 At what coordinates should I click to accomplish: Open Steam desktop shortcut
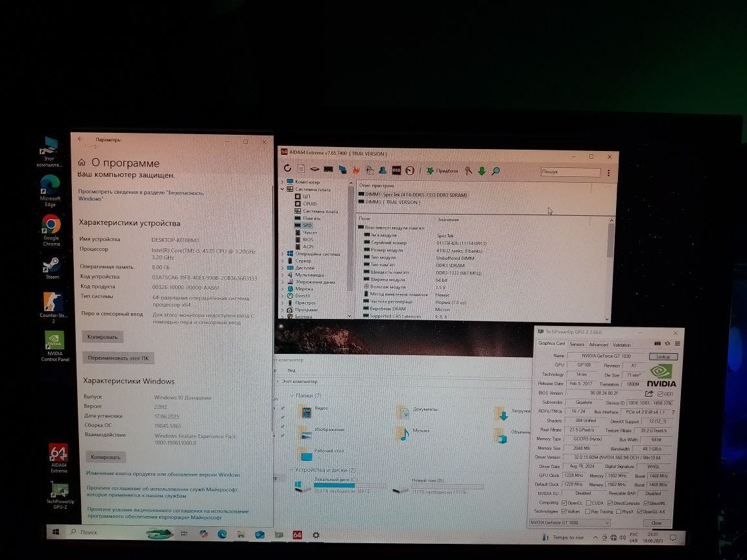point(51,268)
